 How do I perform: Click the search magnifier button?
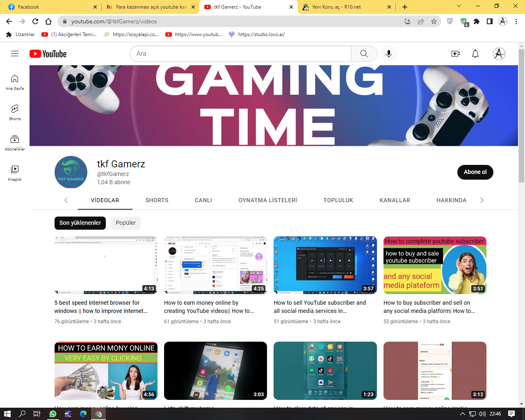pyautogui.click(x=364, y=54)
